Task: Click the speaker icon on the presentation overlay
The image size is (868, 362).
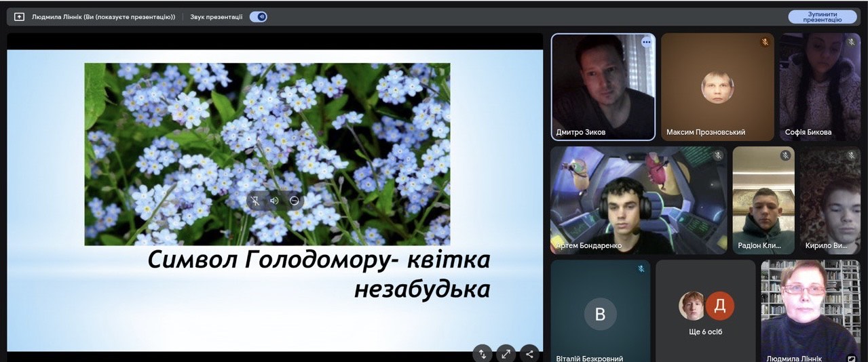Action: (274, 201)
